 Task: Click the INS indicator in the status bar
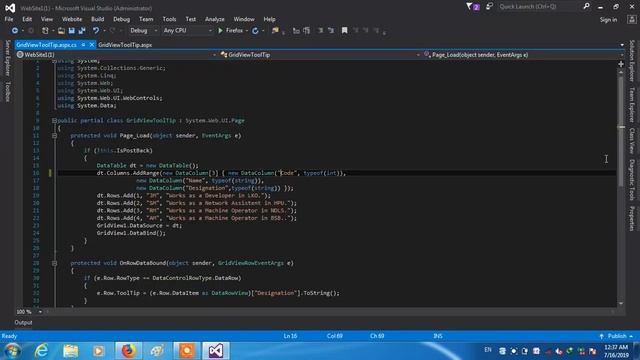(438, 336)
